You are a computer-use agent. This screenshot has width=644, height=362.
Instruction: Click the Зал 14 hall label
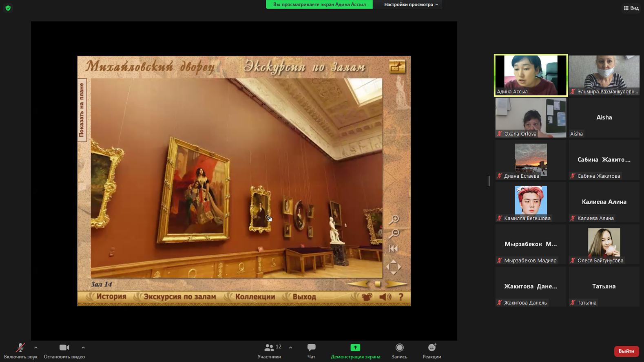[102, 284]
